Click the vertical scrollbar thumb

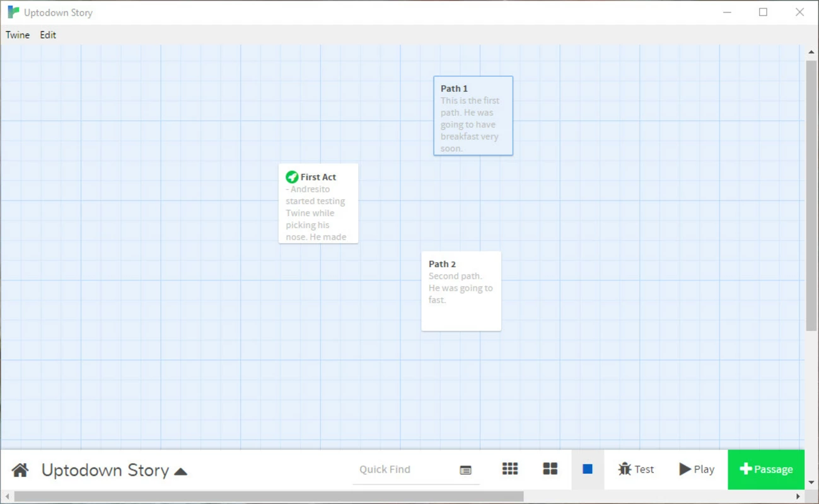coord(811,195)
